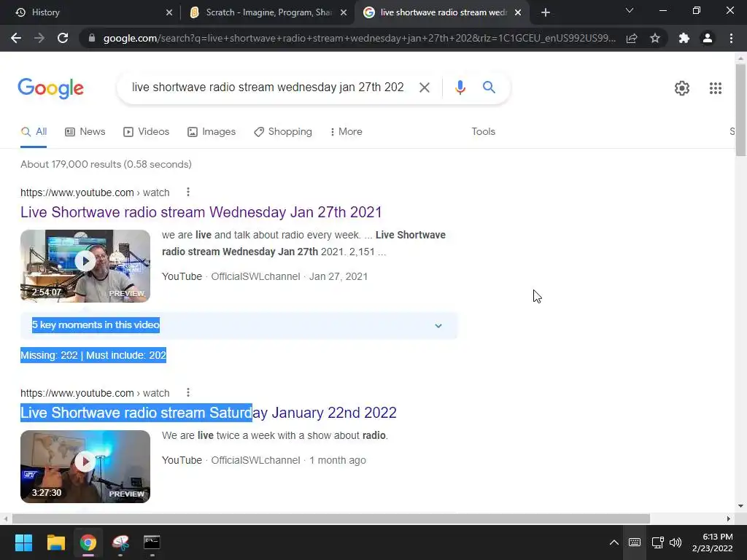
Task: Expand 5 key moments in this video
Action: tap(239, 326)
